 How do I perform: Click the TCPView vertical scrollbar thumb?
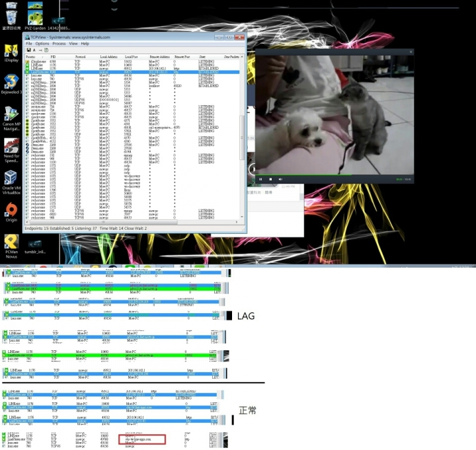[x=242, y=137]
